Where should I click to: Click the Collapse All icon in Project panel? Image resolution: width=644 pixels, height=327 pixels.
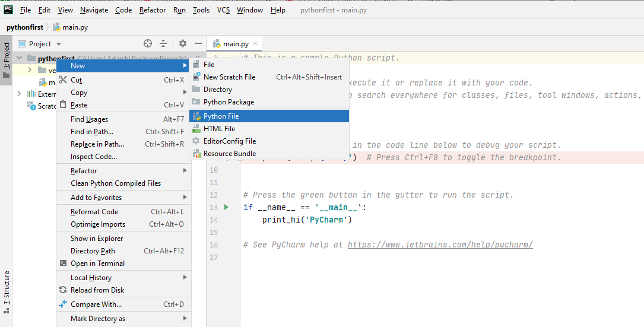(163, 43)
